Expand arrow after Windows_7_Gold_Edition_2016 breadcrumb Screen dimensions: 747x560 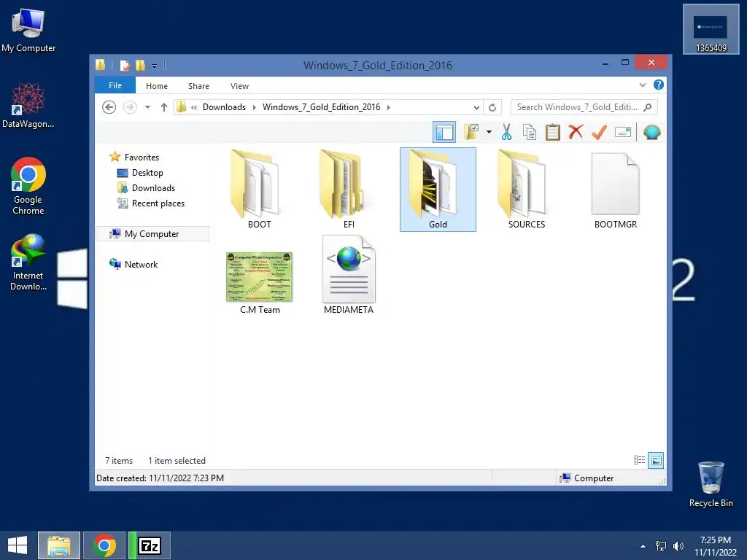pyautogui.click(x=389, y=107)
